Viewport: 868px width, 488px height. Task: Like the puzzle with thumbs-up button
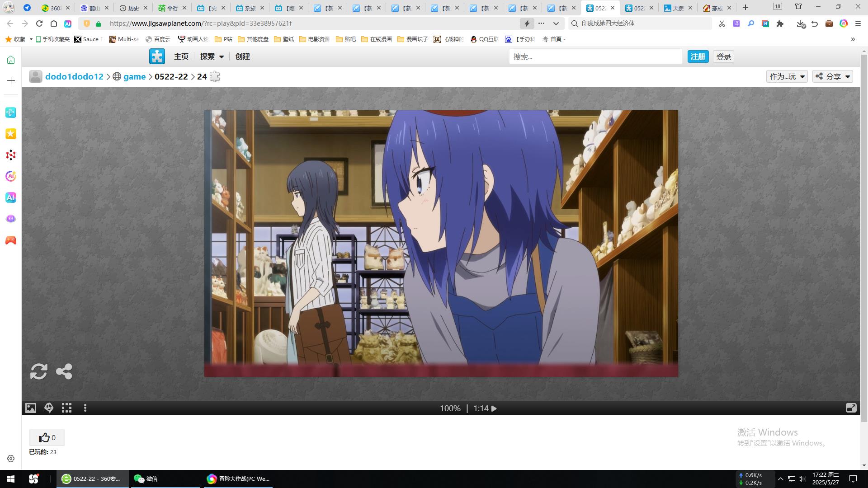(47, 437)
